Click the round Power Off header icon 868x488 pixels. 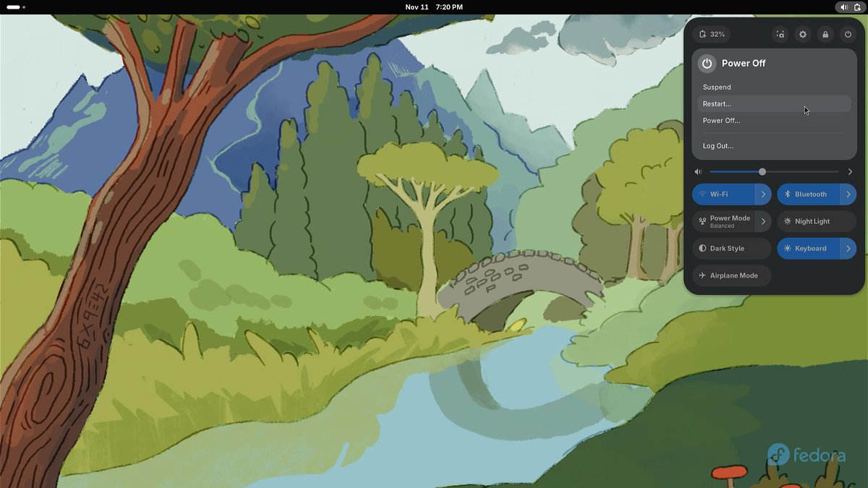pyautogui.click(x=707, y=64)
